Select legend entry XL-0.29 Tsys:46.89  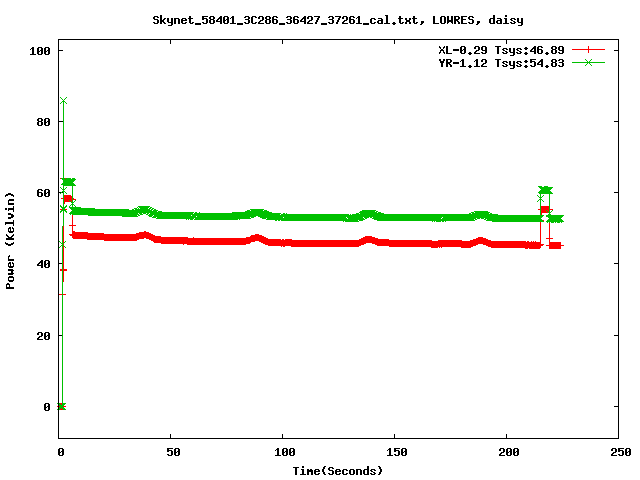pos(501,50)
